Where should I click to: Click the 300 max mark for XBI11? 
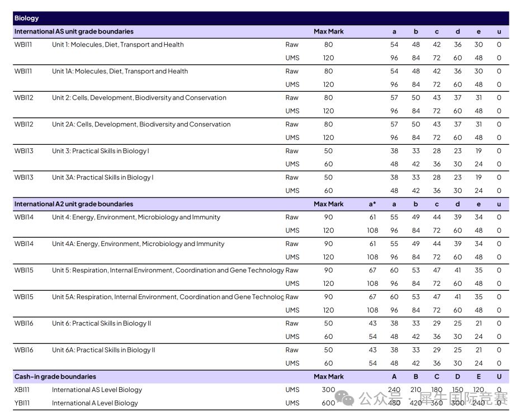tap(329, 390)
